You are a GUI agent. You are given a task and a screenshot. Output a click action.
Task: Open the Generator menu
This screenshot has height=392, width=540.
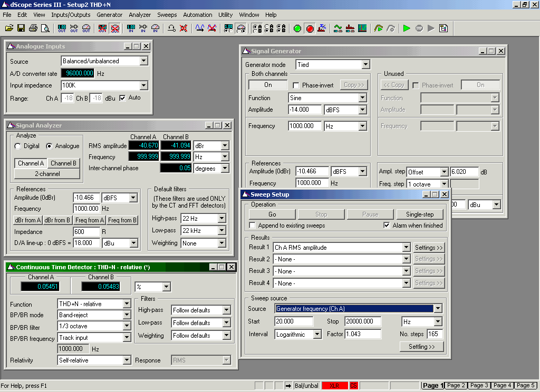click(110, 15)
